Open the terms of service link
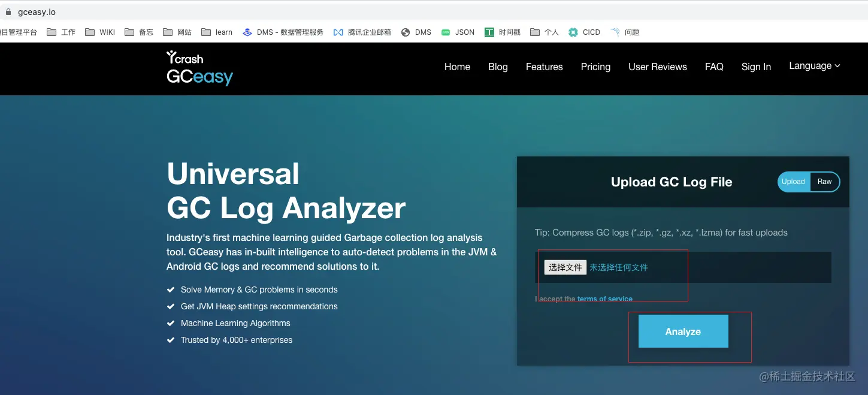This screenshot has height=395, width=868. point(605,298)
